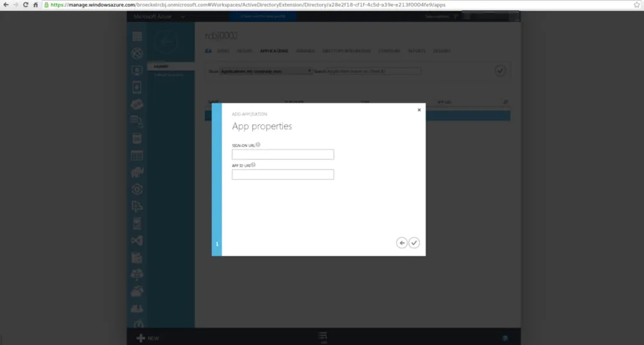644x345 pixels.
Task: Open Mobile Services phone icon in sidebar
Action: pos(137,87)
